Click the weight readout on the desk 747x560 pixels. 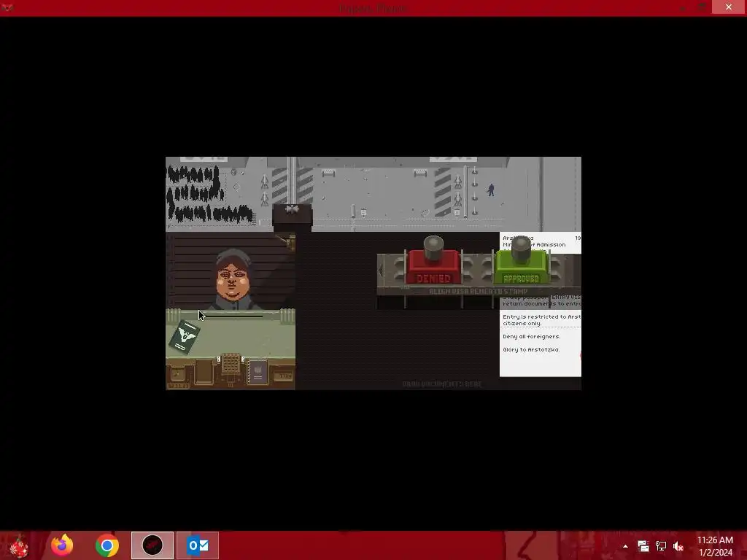[x=285, y=376]
